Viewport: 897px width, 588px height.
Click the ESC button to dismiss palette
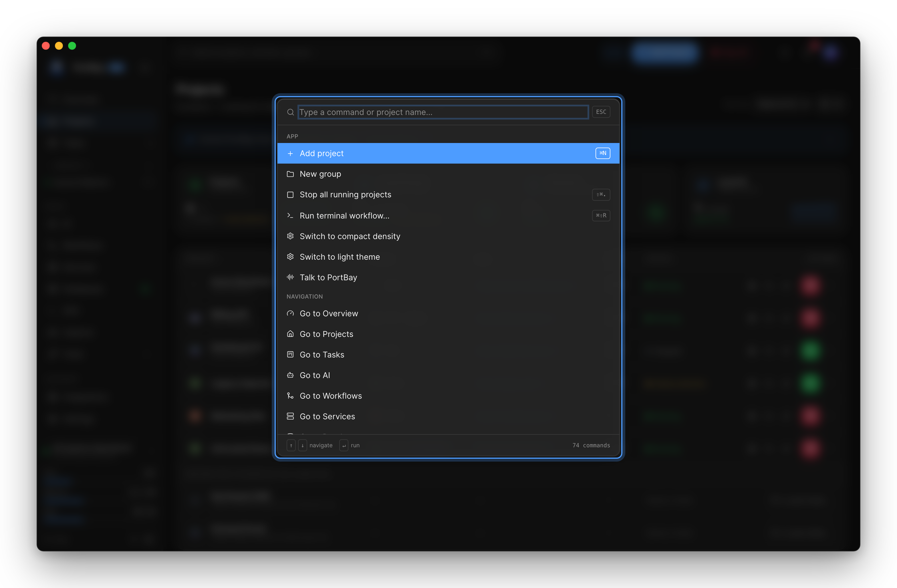click(601, 112)
